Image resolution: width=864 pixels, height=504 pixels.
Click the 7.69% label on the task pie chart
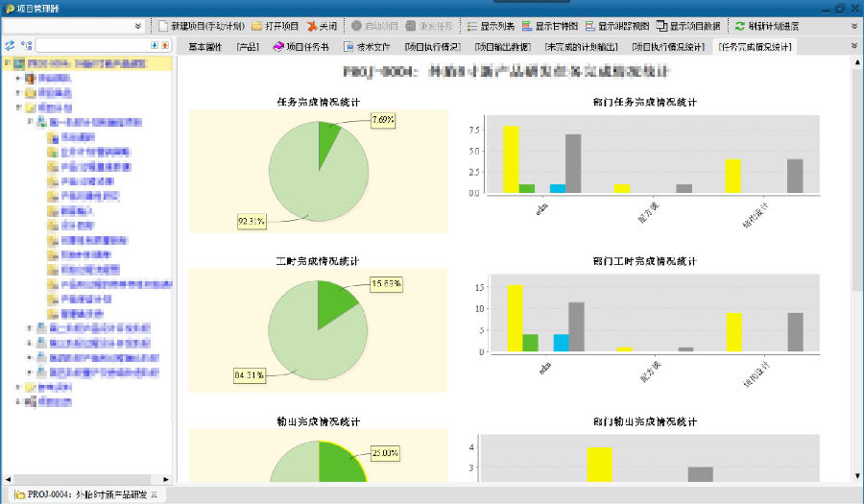383,120
